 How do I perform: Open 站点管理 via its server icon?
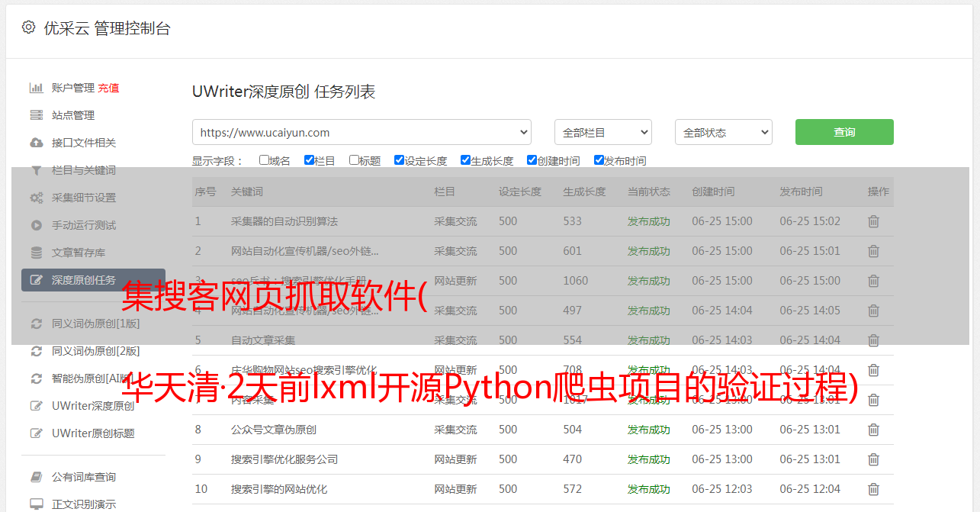click(36, 115)
